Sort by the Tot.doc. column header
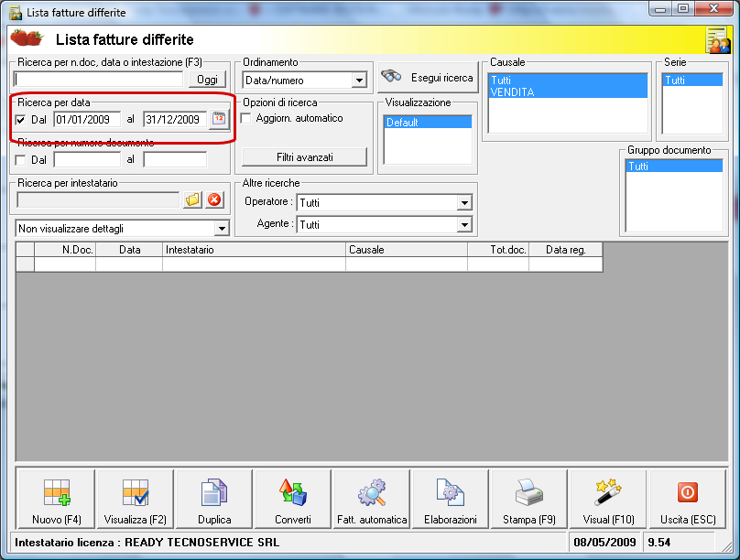The height and width of the screenshot is (560, 740). click(x=498, y=250)
